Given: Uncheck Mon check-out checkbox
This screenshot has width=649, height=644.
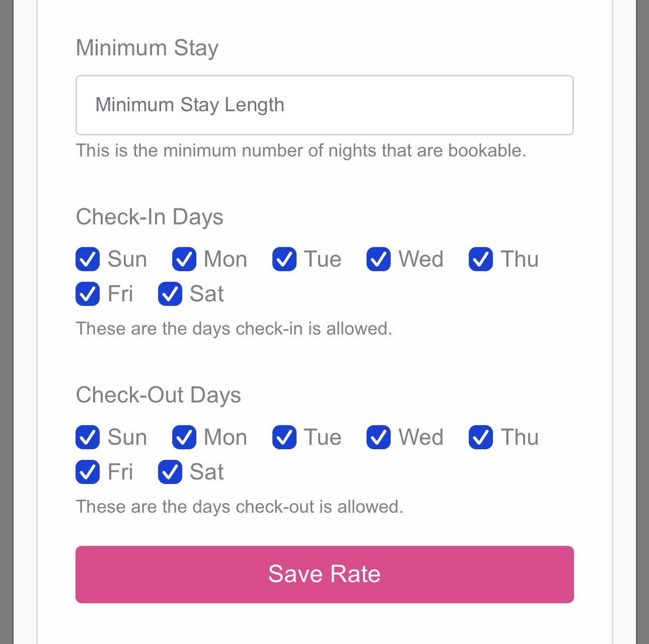Looking at the screenshot, I should [185, 438].
